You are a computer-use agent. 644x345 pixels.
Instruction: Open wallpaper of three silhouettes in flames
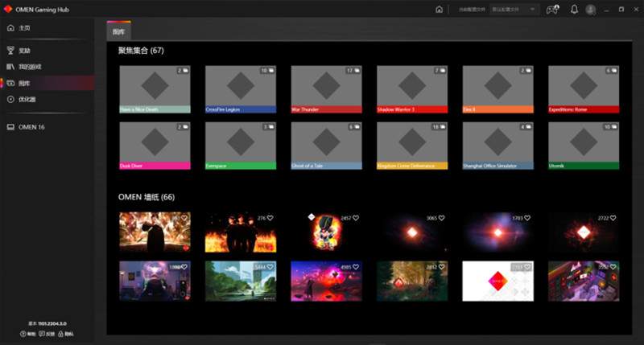[241, 232]
